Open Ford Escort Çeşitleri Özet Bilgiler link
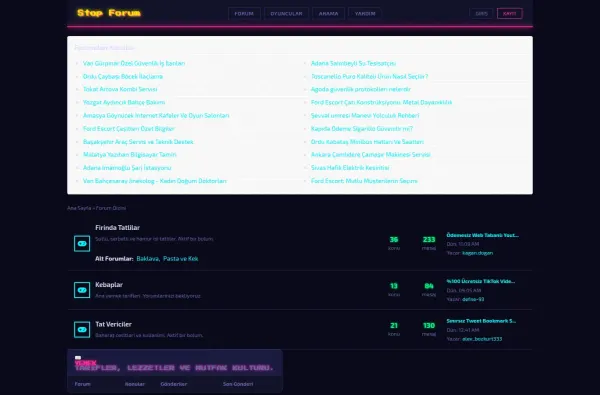600x395 pixels. (129, 129)
